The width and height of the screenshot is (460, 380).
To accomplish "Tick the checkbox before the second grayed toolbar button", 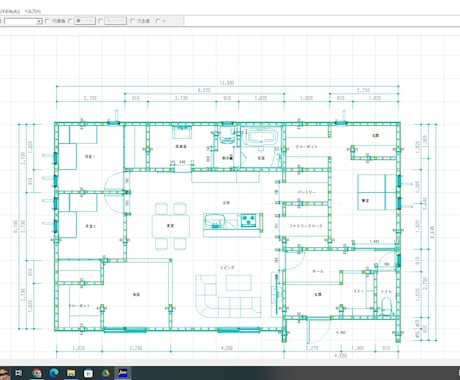I will [101, 21].
